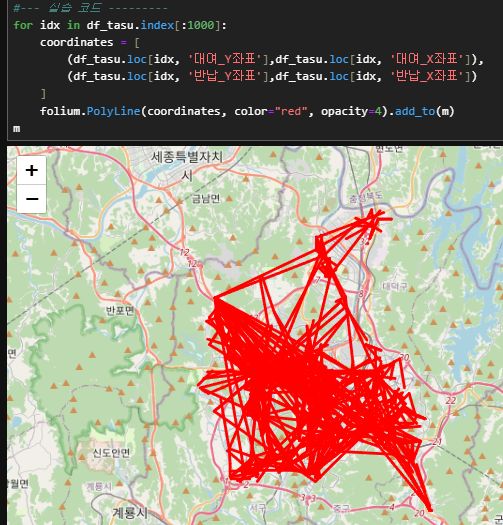Click the 세종특별자치시 map label
This screenshot has height=525, width=503.
pos(187,166)
